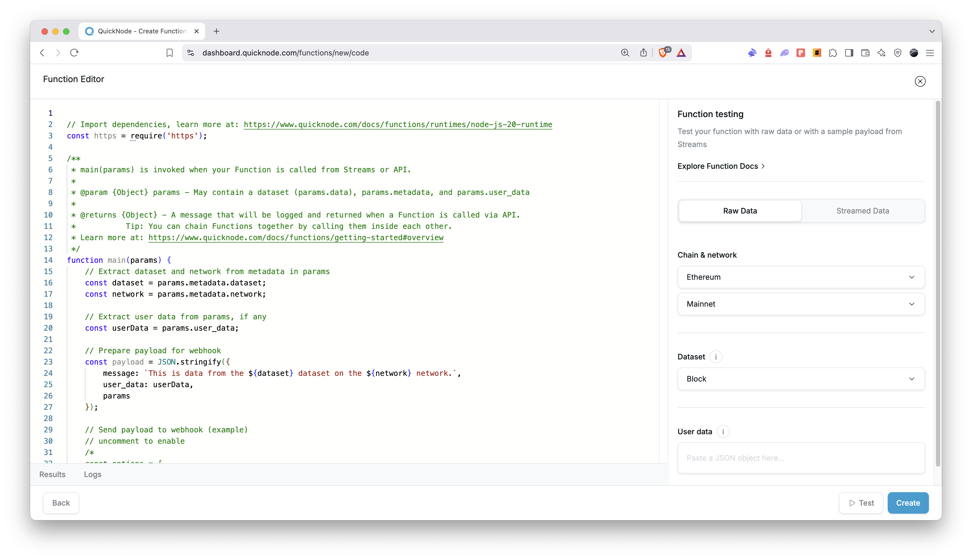
Task: Click line 3 const https require statement
Action: point(137,136)
